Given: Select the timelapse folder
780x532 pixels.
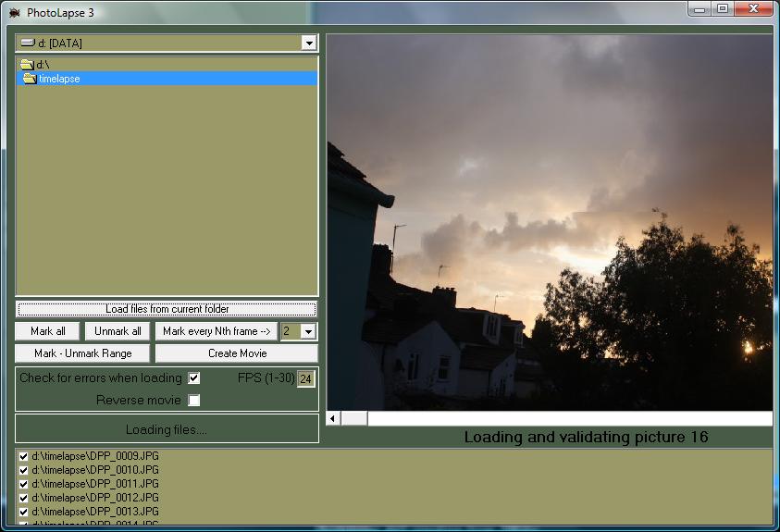Looking at the screenshot, I should point(167,79).
